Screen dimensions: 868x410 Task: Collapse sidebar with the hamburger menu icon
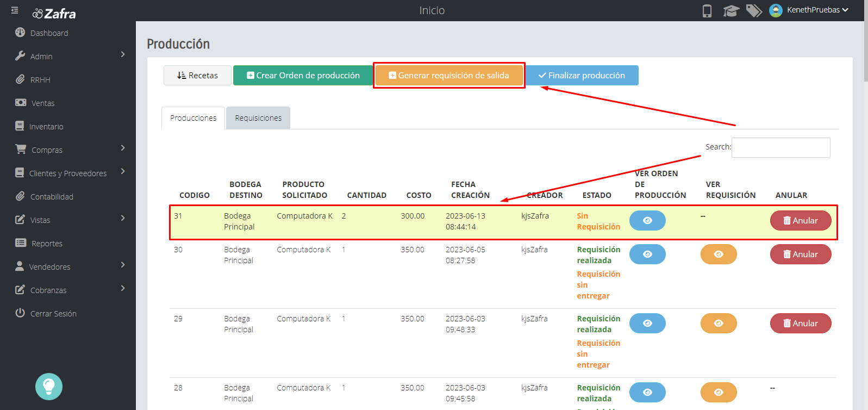click(x=15, y=10)
